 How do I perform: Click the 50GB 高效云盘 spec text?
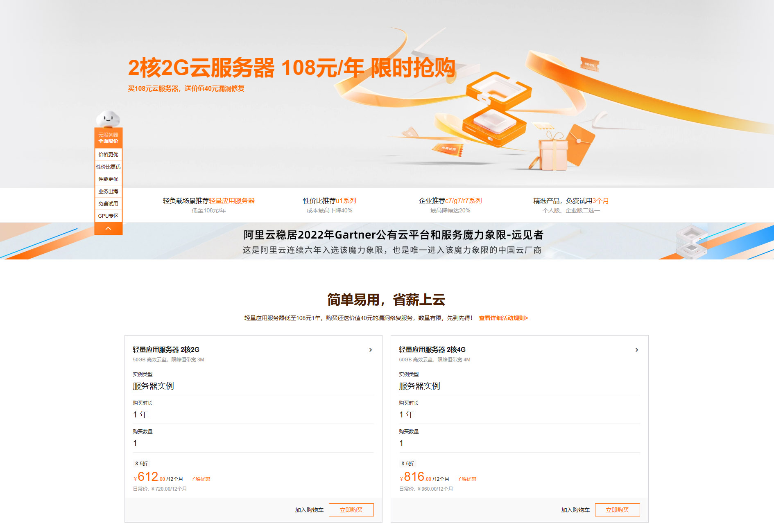168,360
